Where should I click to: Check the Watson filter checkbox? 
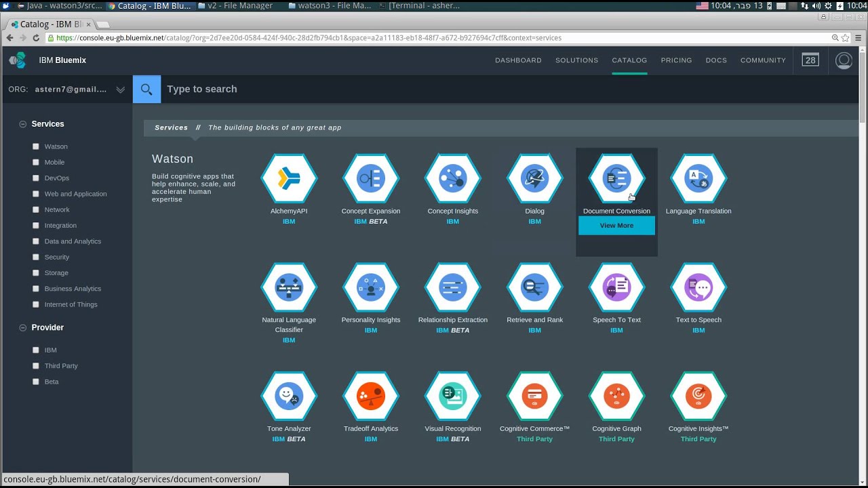pos(36,146)
